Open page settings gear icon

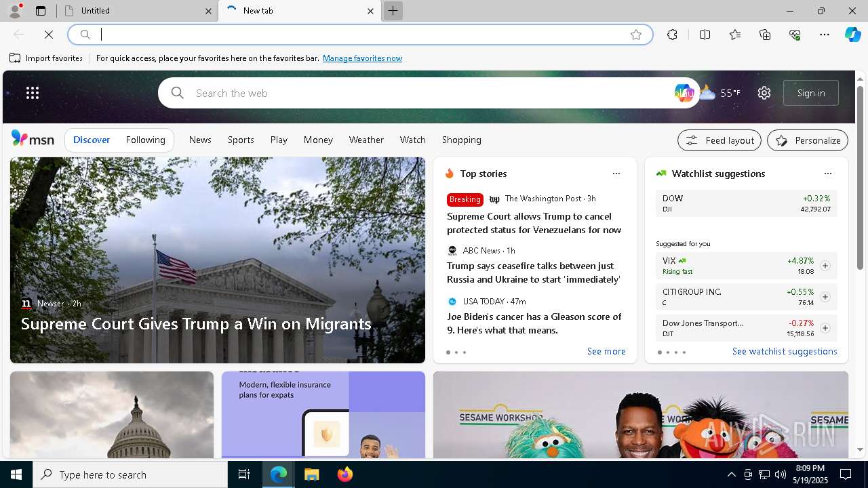tap(764, 93)
